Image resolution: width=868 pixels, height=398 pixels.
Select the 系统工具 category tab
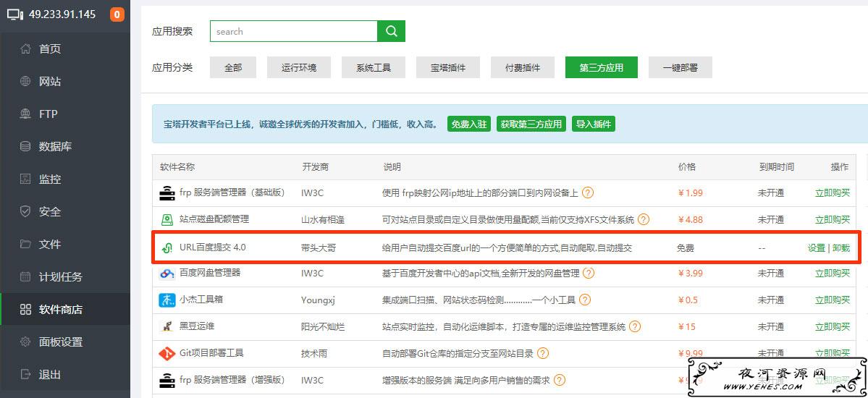[x=374, y=67]
